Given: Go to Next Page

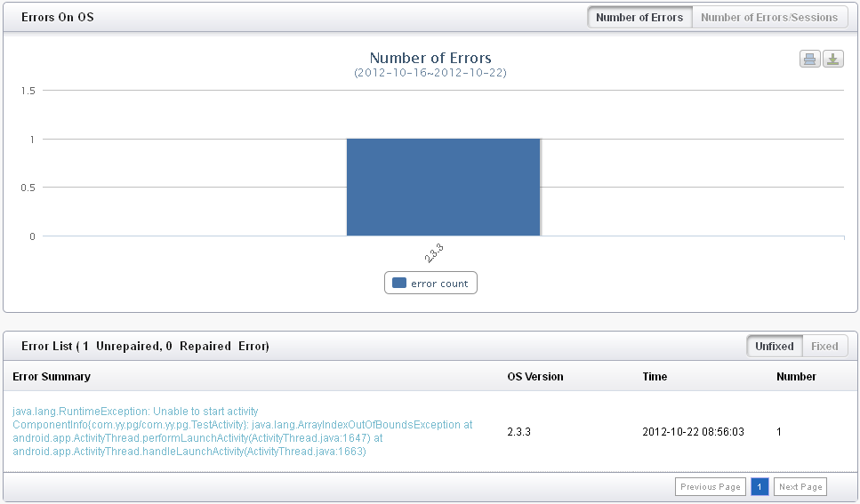Looking at the screenshot, I should click(800, 487).
